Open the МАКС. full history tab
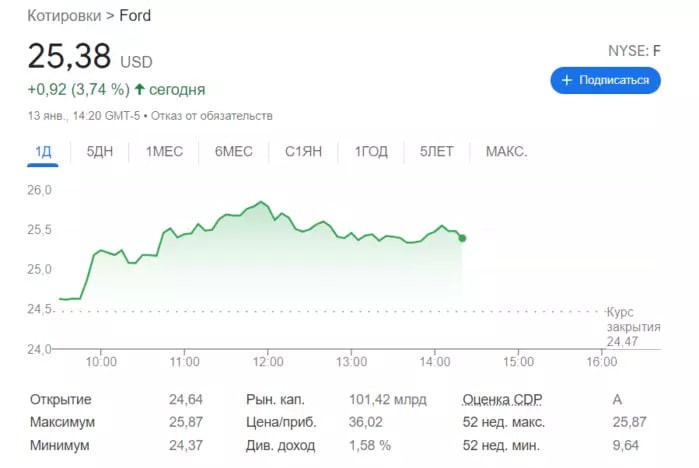The image size is (699, 468). [x=506, y=152]
